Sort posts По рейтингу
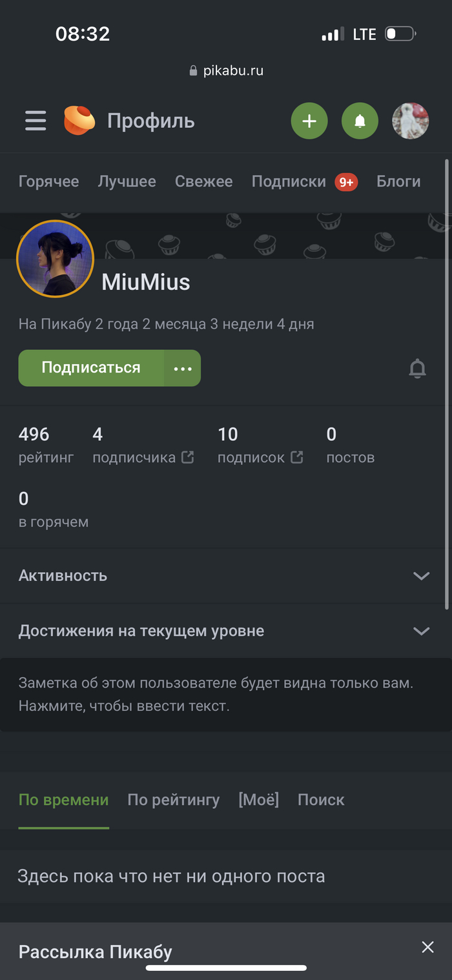Image resolution: width=452 pixels, height=980 pixels. 174,800
